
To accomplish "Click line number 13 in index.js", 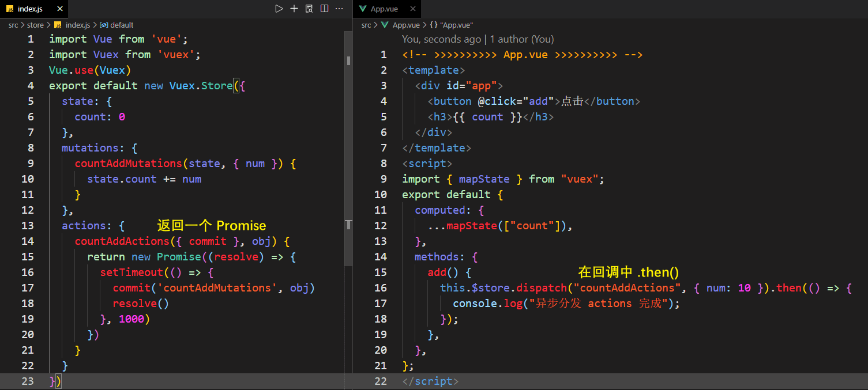I will pos(27,225).
